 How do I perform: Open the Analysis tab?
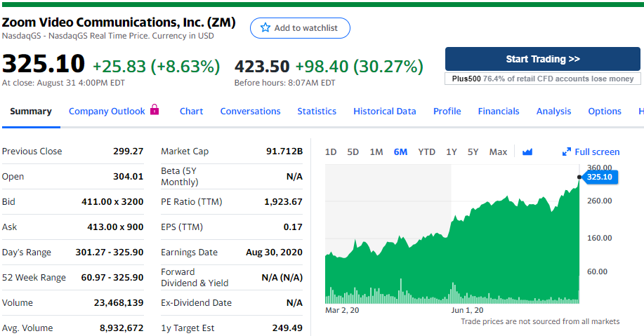click(x=553, y=111)
